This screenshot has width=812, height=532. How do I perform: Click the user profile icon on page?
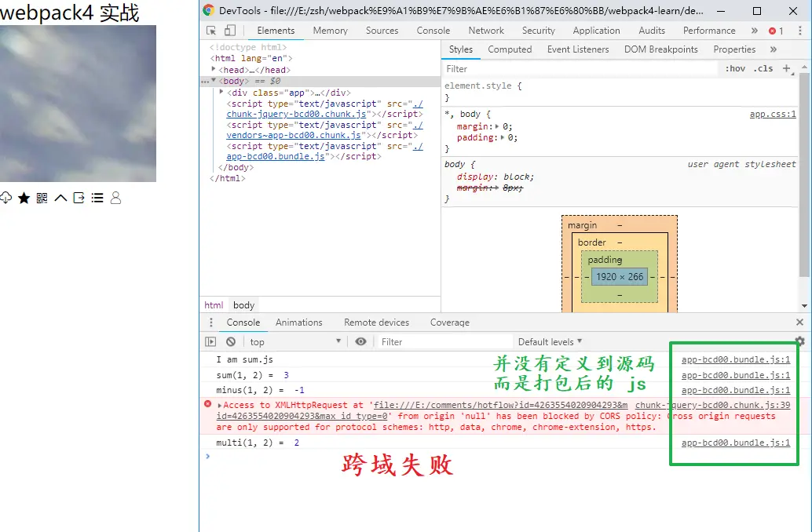coord(115,198)
